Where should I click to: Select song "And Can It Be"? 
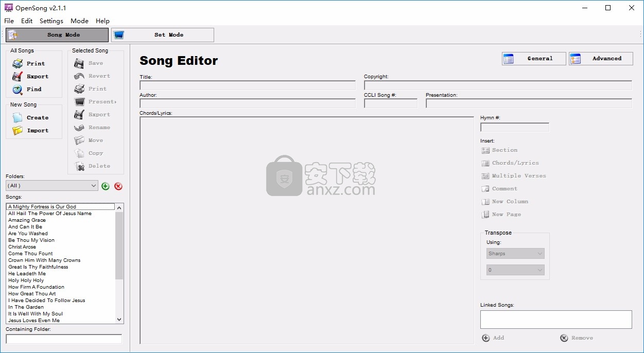(x=60, y=227)
